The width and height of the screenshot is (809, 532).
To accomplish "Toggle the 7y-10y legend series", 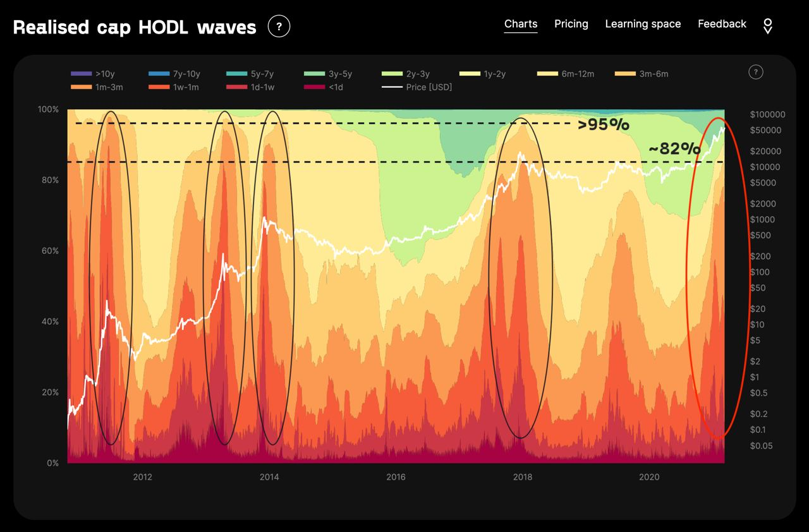I will coord(174,74).
